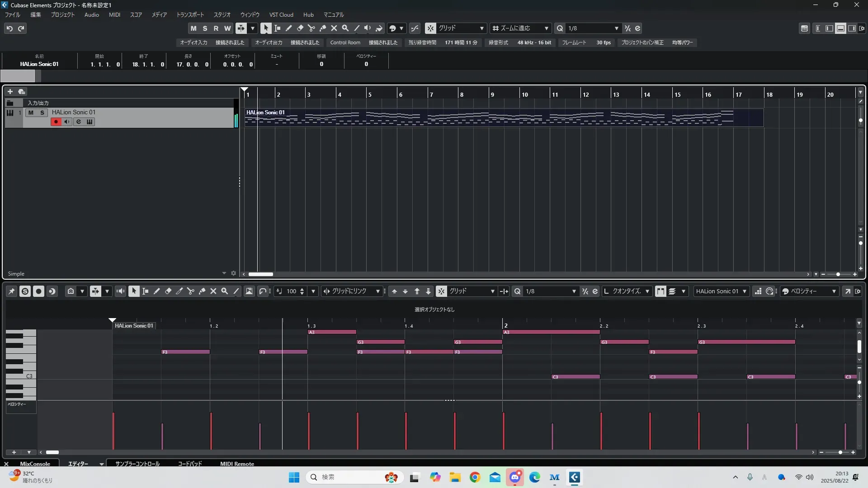Click the Add Track plus icon
The width and height of the screenshot is (868, 488).
[10, 92]
